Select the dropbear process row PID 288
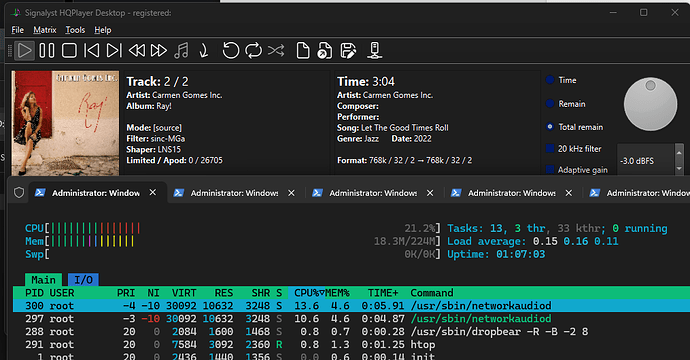690x360 pixels. [351, 331]
